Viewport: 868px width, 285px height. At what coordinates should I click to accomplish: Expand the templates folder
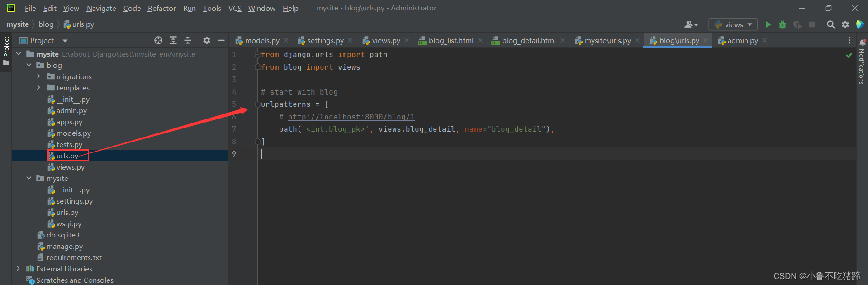point(39,88)
